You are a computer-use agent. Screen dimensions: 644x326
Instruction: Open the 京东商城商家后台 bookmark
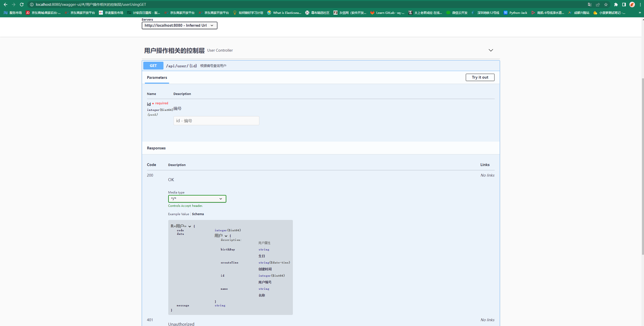[x=43, y=13]
